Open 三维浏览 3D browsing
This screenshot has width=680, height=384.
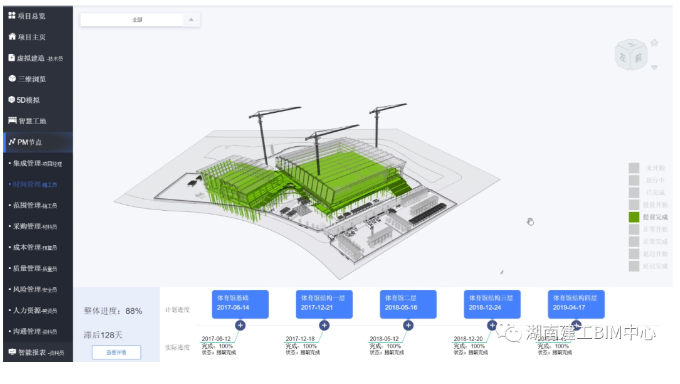tap(38, 79)
